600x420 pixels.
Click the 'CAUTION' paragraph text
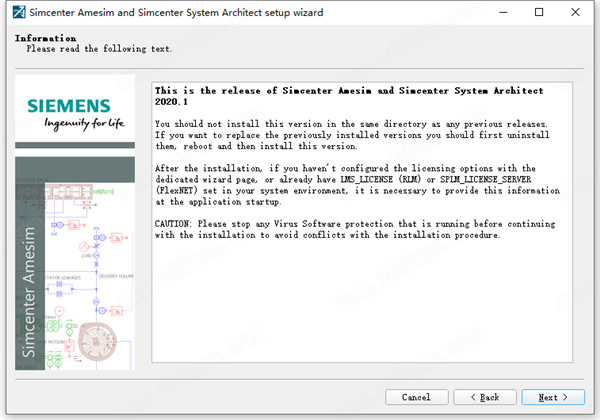tap(355, 229)
